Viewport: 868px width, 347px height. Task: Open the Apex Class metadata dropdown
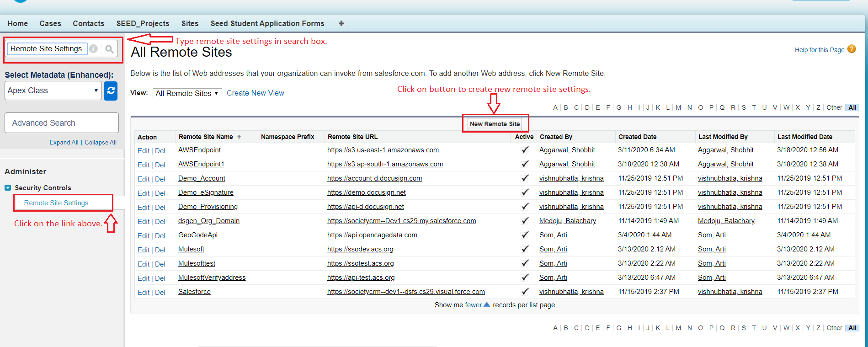(53, 91)
